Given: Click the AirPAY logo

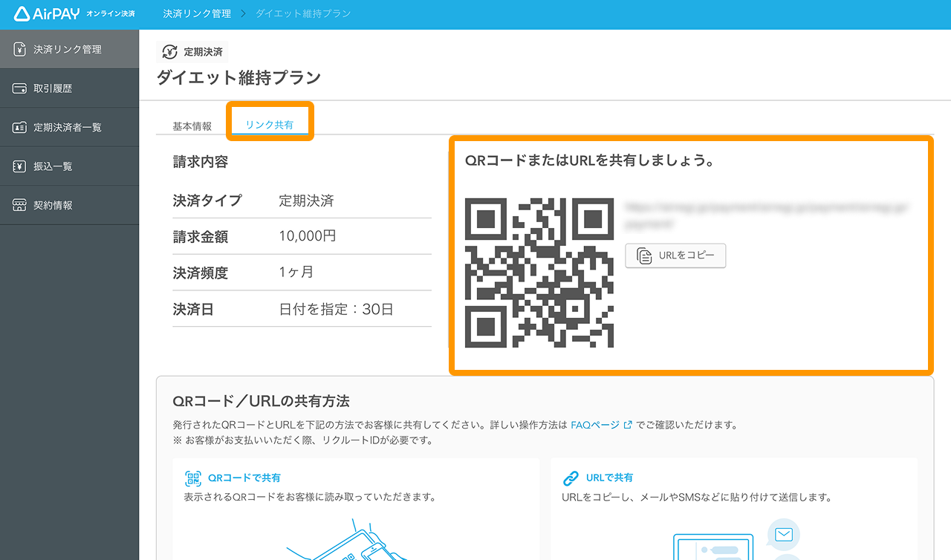Looking at the screenshot, I should (48, 13).
